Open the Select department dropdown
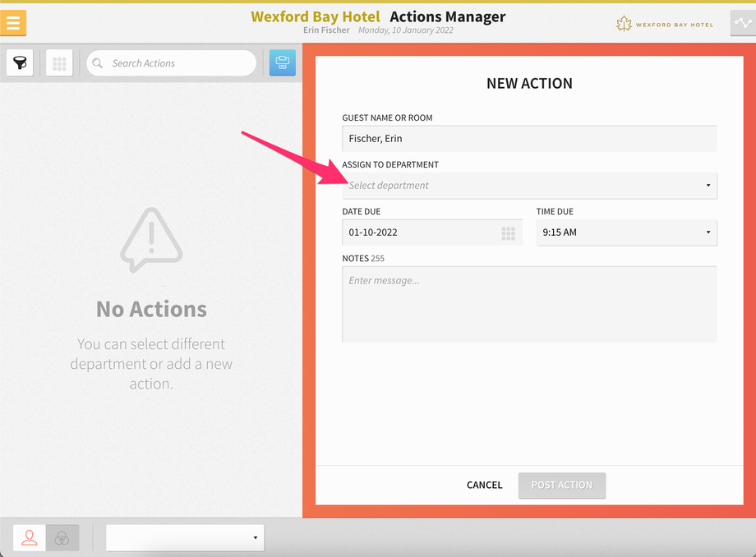The height and width of the screenshot is (557, 756). (529, 186)
